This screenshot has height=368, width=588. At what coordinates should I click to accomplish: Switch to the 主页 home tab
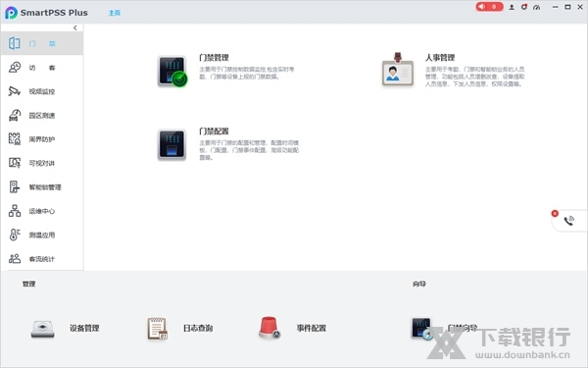[115, 13]
